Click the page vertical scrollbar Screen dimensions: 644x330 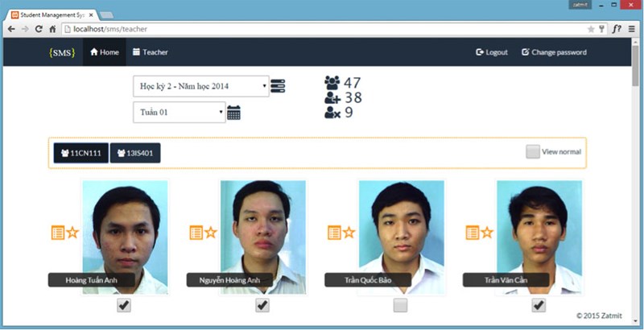[636, 161]
